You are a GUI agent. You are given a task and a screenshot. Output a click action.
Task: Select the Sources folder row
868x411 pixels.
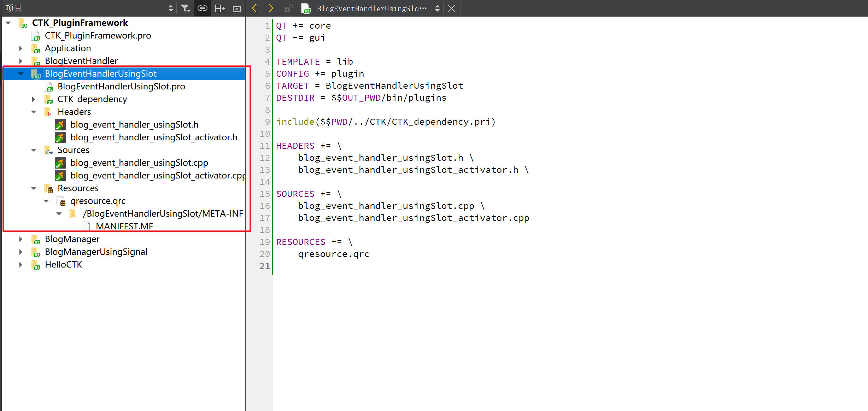click(x=123, y=150)
